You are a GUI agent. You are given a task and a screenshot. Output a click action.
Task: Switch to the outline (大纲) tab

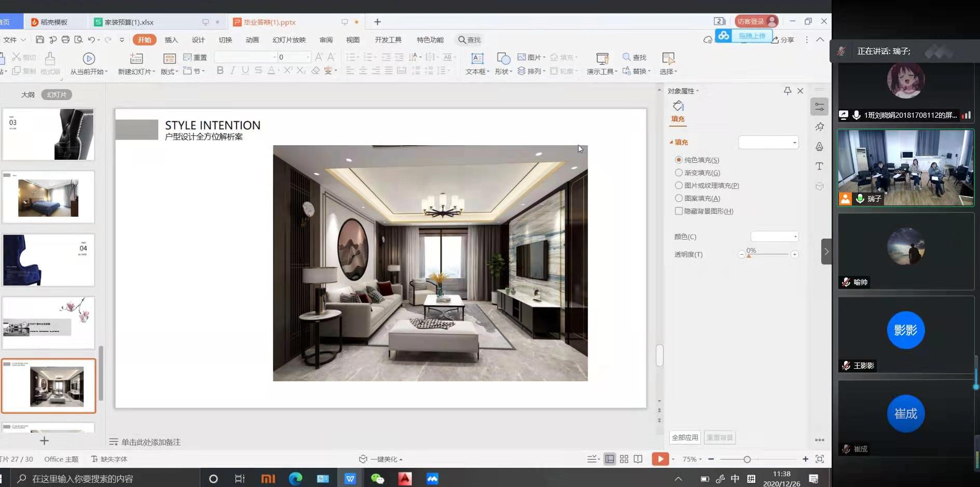[27, 95]
